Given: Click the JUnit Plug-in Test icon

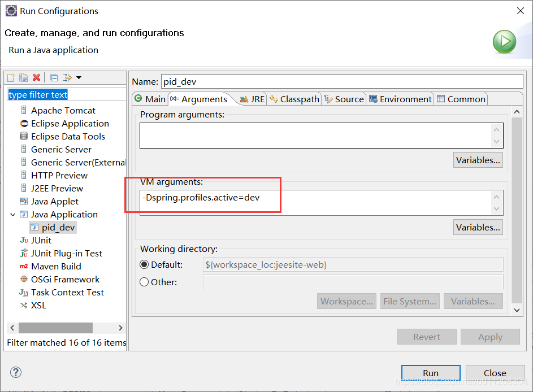Looking at the screenshot, I should (24, 253).
